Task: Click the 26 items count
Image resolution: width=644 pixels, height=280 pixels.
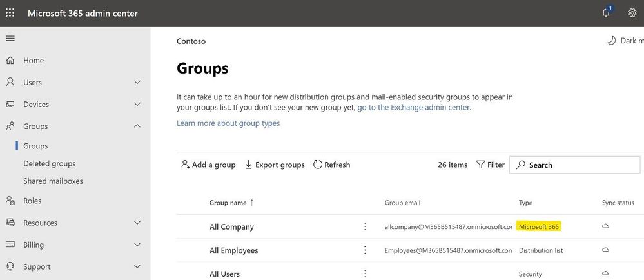Action: click(x=453, y=165)
